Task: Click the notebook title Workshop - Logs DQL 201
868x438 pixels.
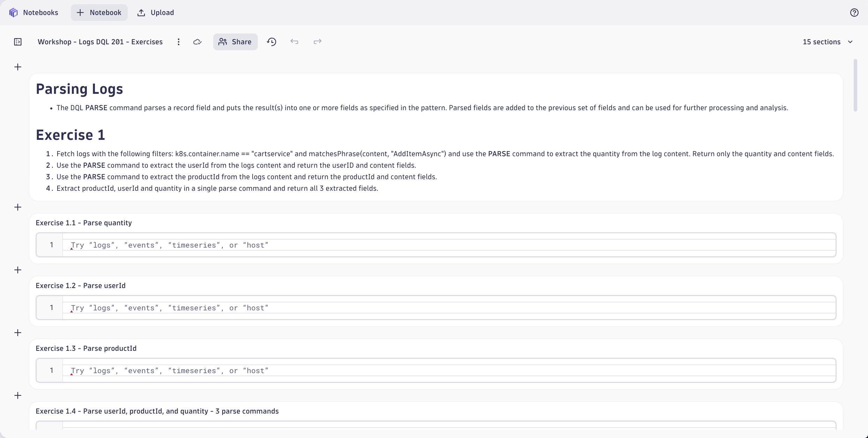Action: 100,42
